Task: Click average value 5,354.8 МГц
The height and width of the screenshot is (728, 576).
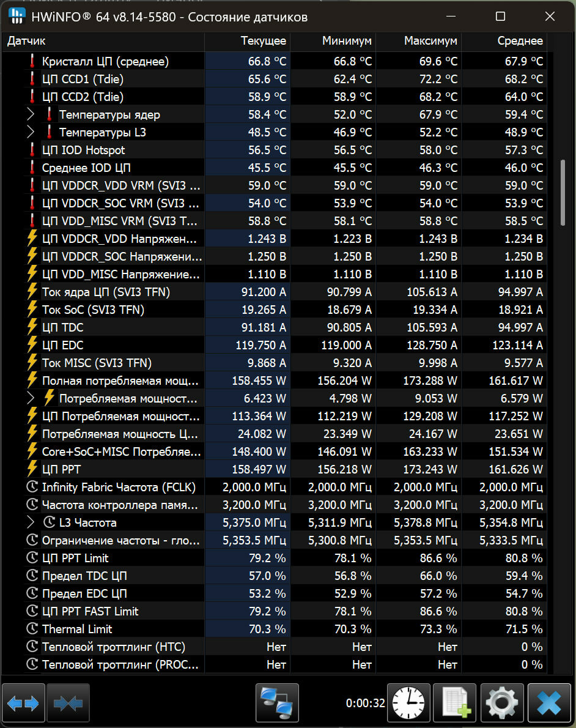Action: 511,523
